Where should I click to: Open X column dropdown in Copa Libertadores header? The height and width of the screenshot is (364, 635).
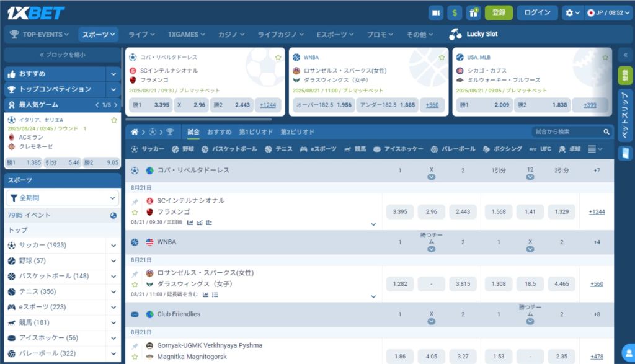pos(432,177)
